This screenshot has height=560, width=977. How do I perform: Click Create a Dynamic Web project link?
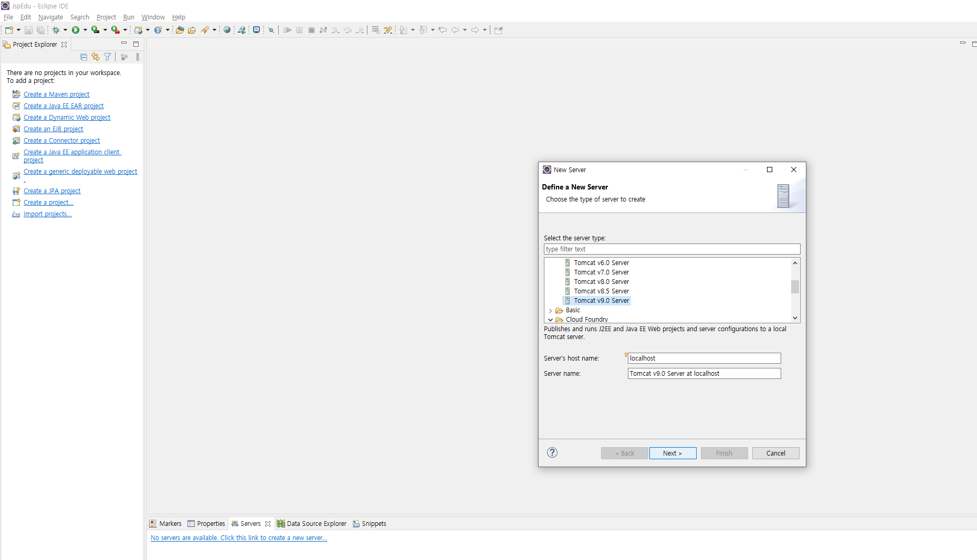(67, 118)
